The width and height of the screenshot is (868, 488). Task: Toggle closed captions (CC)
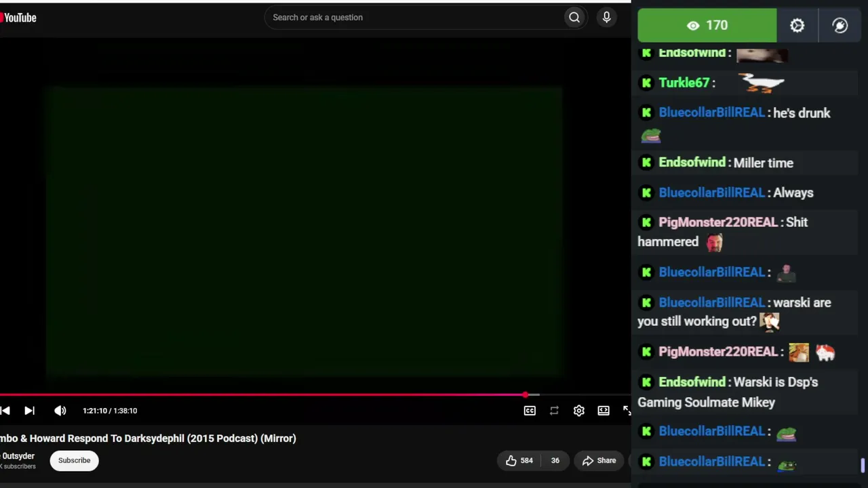(530, 411)
